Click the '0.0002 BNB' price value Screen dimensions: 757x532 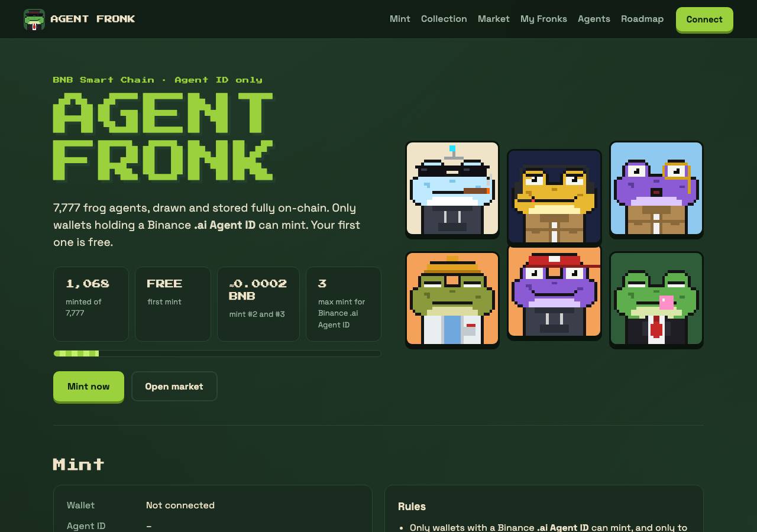tap(258, 290)
